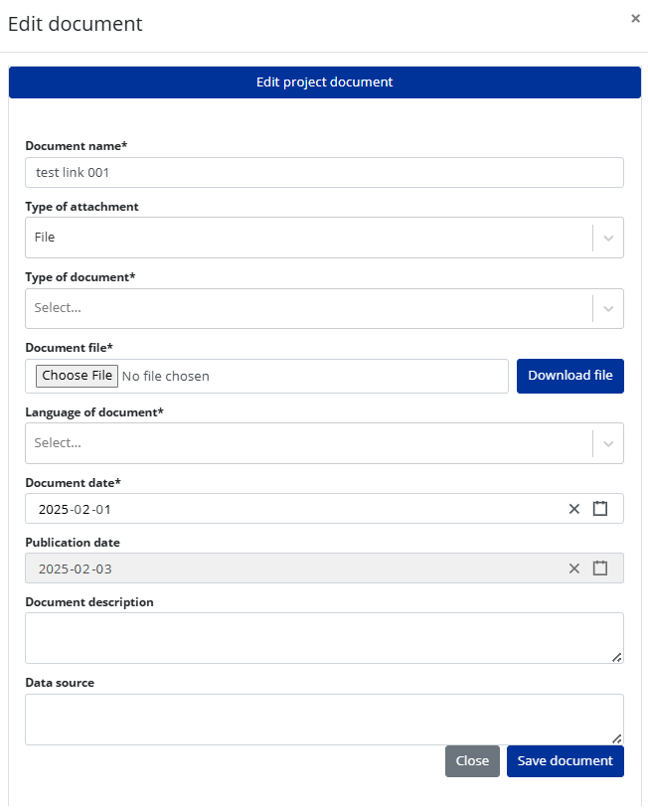648x812 pixels.
Task: Close the Edit document dialog with X
Action: pos(635,18)
